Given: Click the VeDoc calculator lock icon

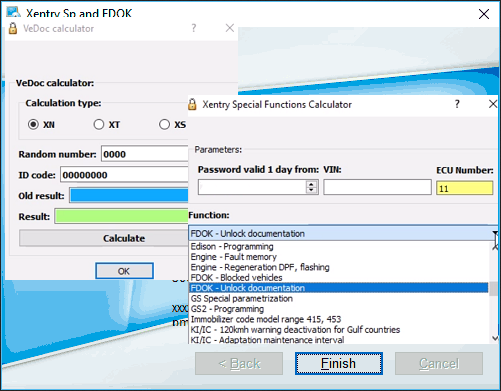Looking at the screenshot, I should coord(13,28).
